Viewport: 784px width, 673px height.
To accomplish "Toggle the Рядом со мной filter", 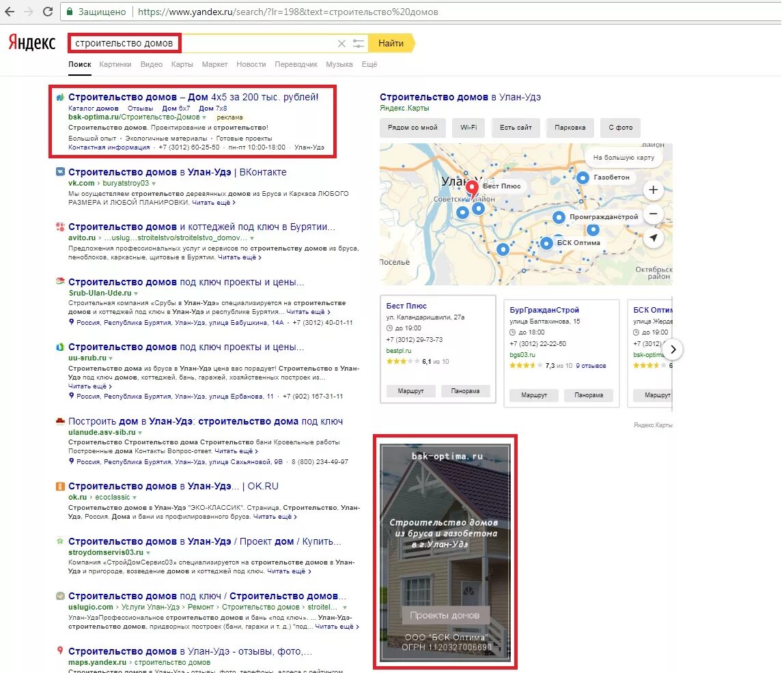I will (x=412, y=128).
